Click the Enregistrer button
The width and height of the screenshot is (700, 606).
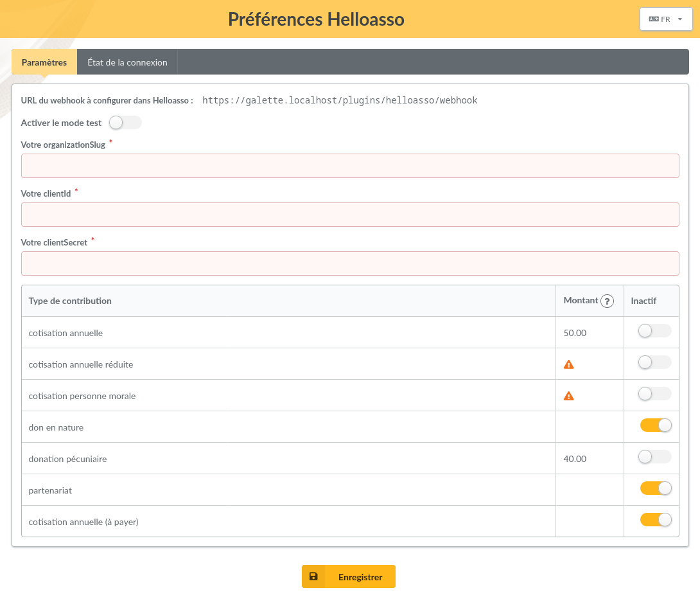pos(349,576)
